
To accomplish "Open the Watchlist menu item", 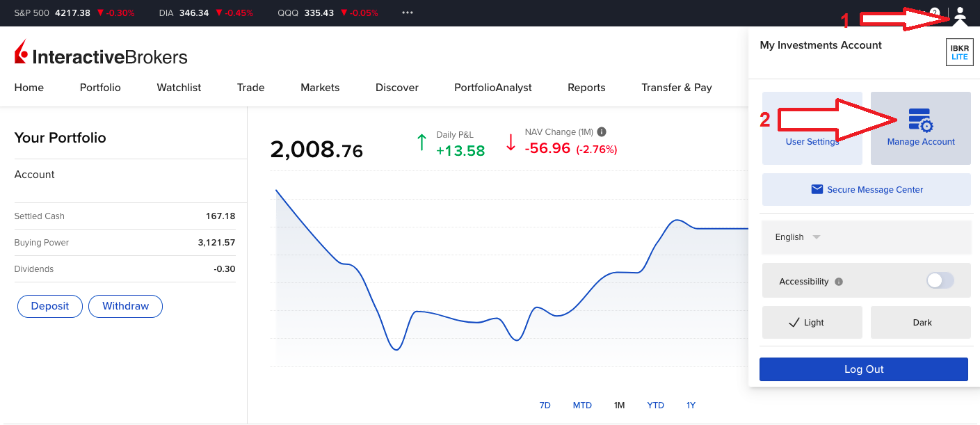I will pos(179,88).
